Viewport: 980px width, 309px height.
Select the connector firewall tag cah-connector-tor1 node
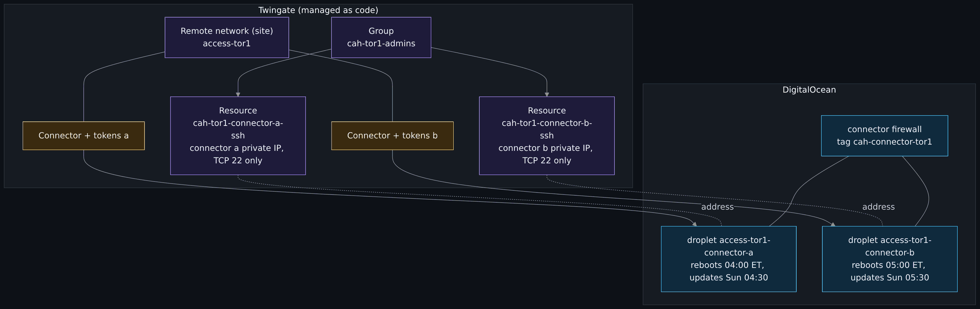[884, 136]
